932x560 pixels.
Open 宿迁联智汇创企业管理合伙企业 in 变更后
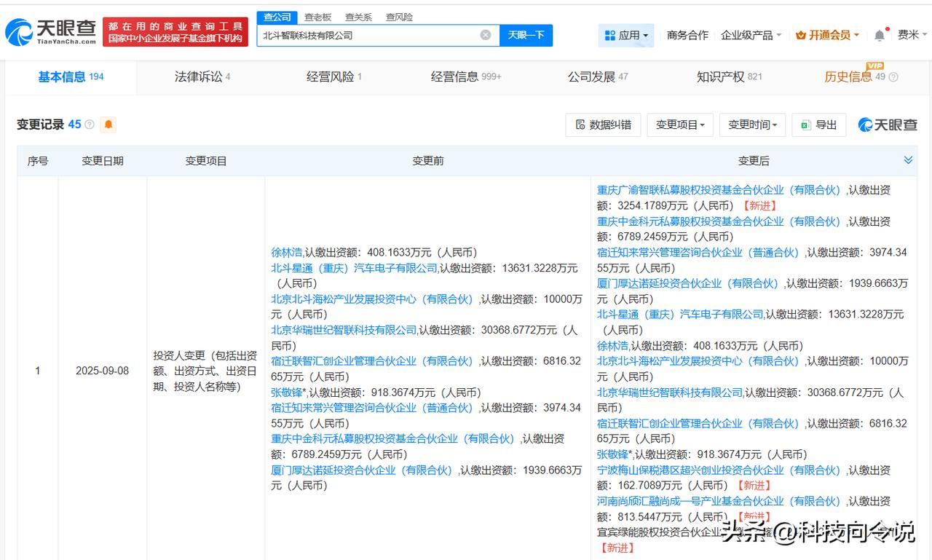(x=698, y=424)
